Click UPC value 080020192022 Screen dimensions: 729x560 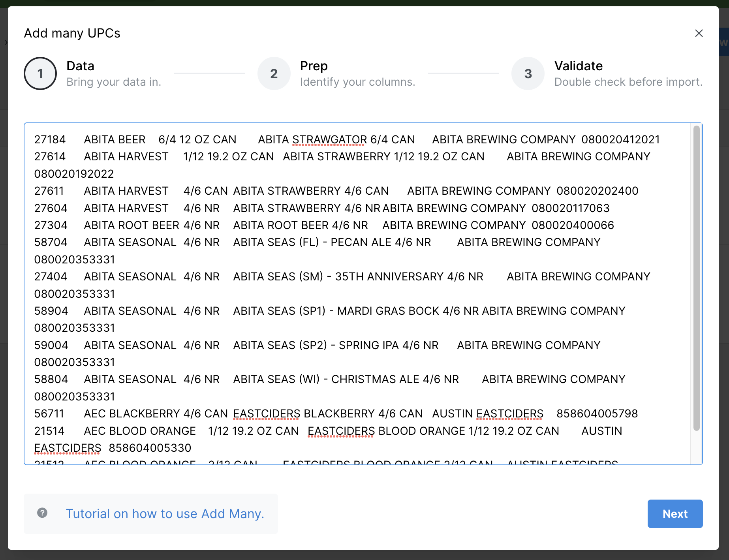click(74, 174)
